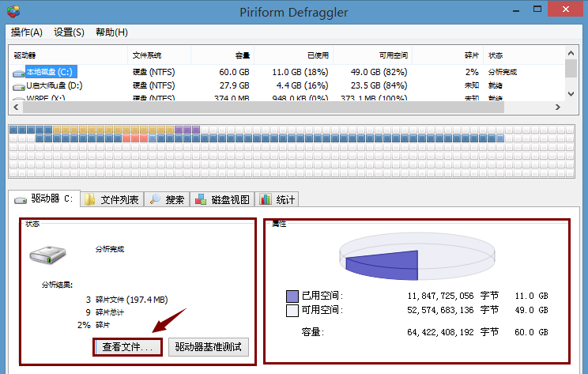This screenshot has width=588, height=374.
Task: Click 4.4 GB (16%) used cell
Action: (x=302, y=85)
